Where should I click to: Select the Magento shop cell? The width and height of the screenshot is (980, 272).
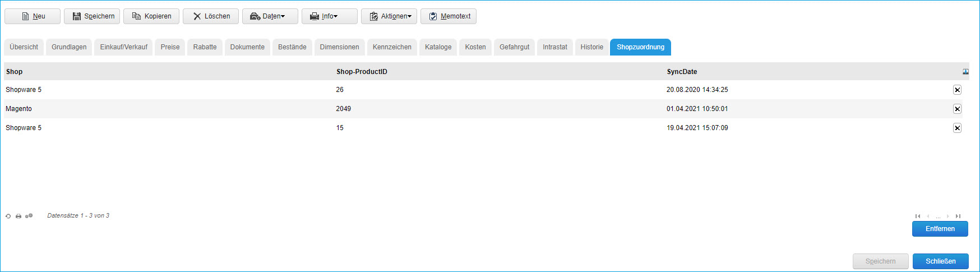click(x=19, y=109)
